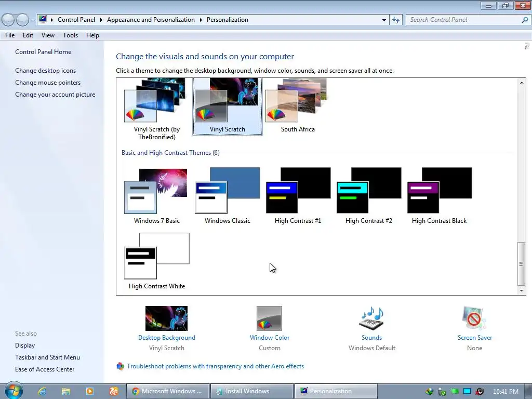
Task: Open Desktop Background settings icon
Action: [x=167, y=318]
